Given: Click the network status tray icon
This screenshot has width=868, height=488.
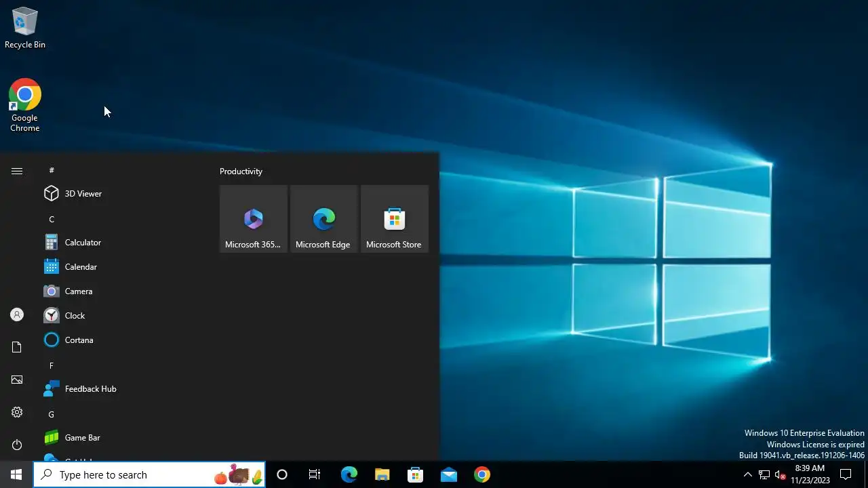Looking at the screenshot, I should (x=764, y=474).
